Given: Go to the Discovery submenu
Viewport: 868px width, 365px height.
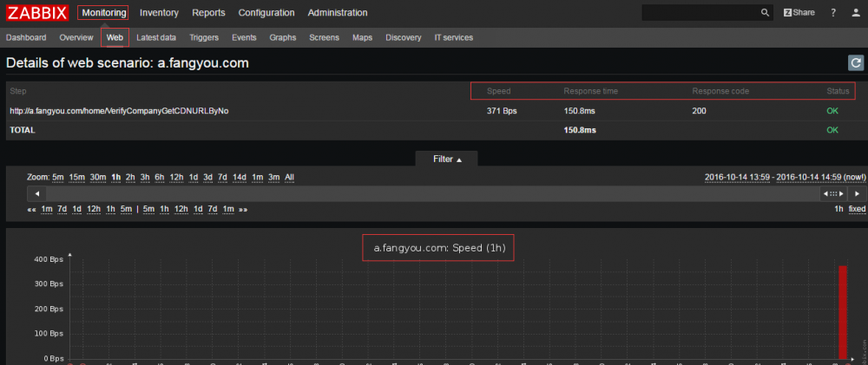Looking at the screenshot, I should point(404,37).
